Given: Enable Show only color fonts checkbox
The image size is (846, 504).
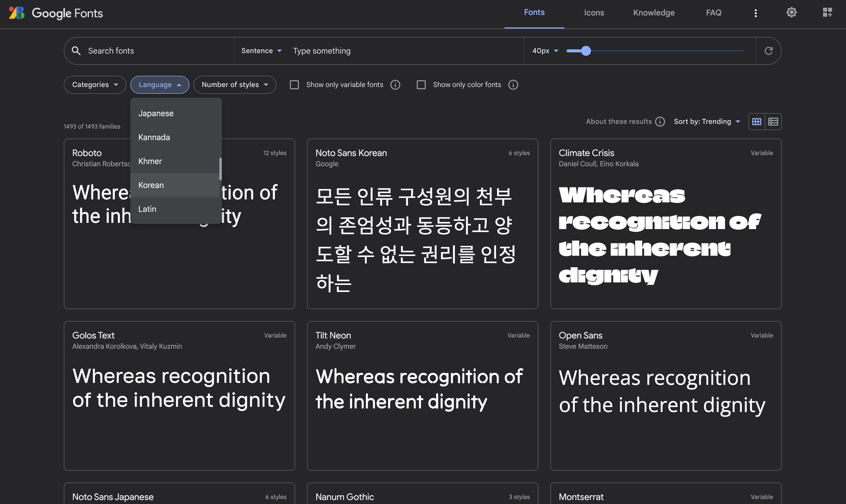Looking at the screenshot, I should click(x=421, y=84).
